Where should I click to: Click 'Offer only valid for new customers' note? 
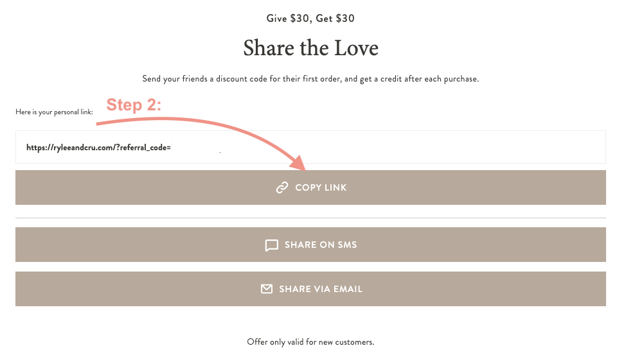(x=310, y=342)
